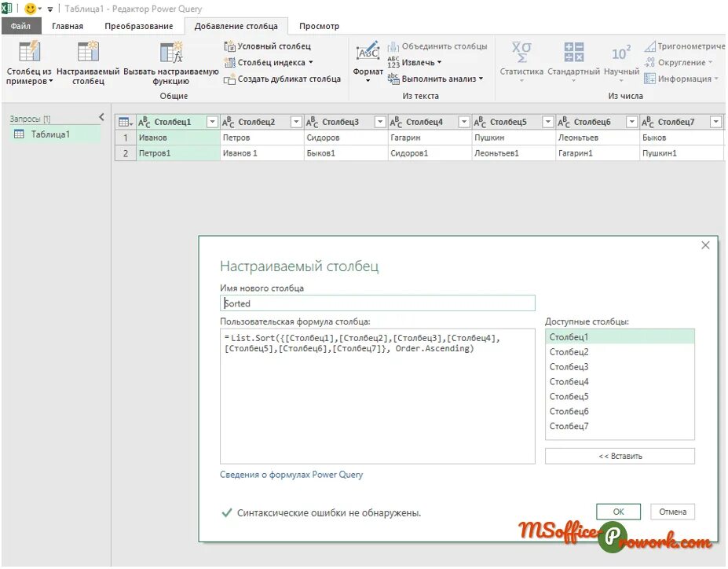Open the Столбец индекса dropdown
Image resolution: width=728 pixels, height=569 pixels.
click(x=269, y=62)
